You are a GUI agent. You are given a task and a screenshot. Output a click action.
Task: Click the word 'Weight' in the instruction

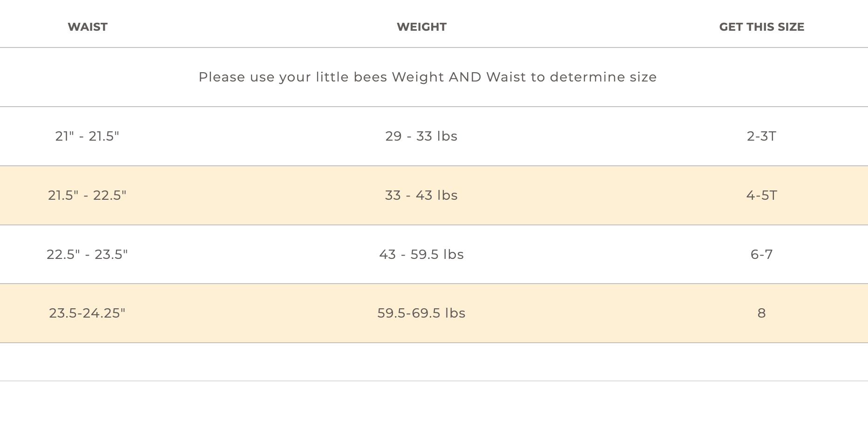point(418,77)
